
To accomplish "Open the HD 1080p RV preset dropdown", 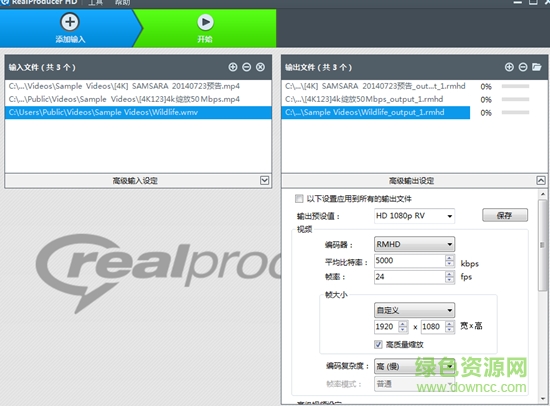I will [x=414, y=216].
